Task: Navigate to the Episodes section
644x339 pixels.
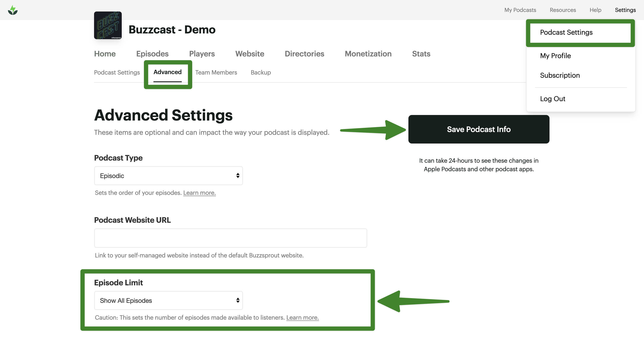Action: click(x=152, y=54)
